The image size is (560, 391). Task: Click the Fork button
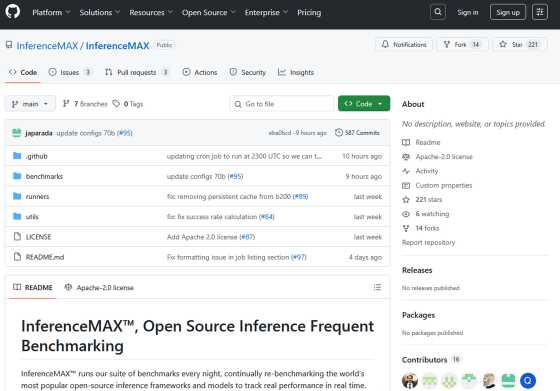click(461, 44)
